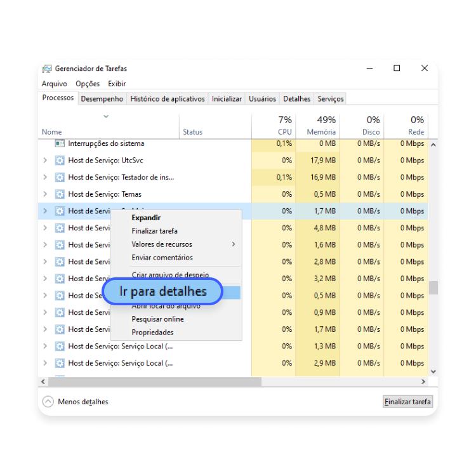Expand the service row using 2,8 MB
Image resolution: width=476 pixels, height=476 pixels.
pyautogui.click(x=45, y=261)
